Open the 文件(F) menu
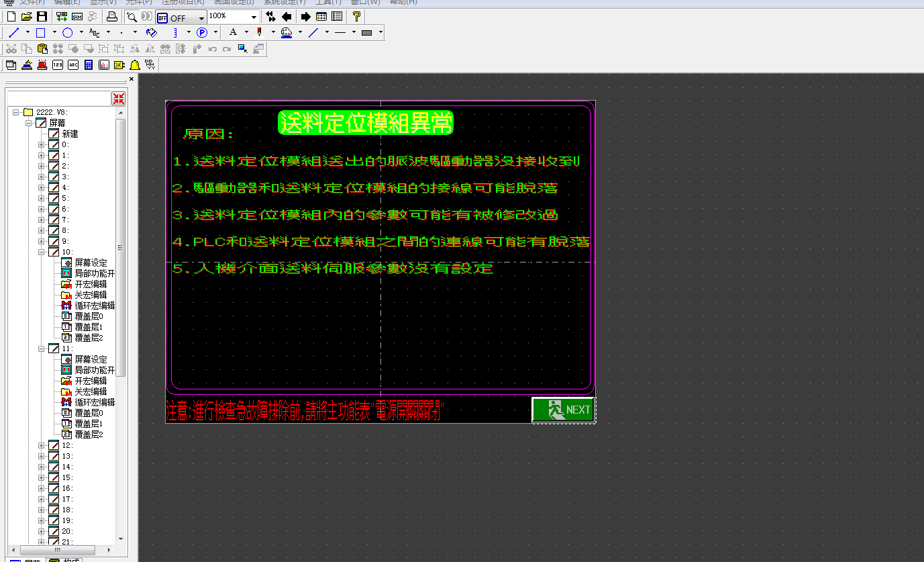Viewport: 924px width, 562px height. [32, 2]
